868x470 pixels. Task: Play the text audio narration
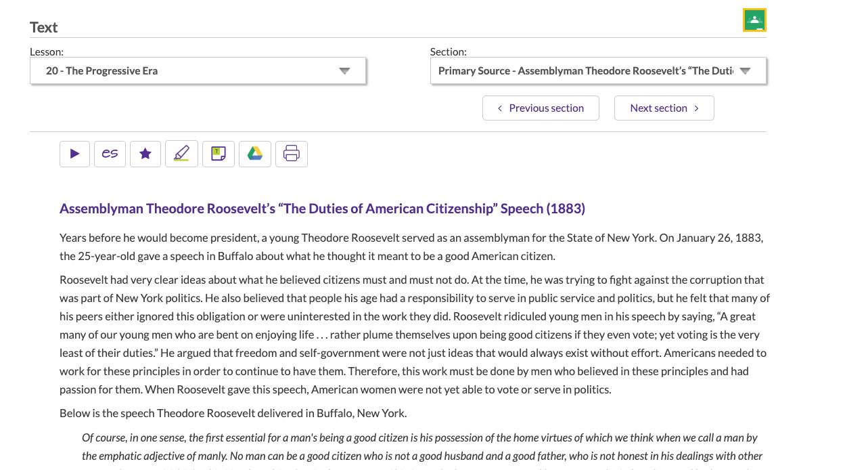pyautogui.click(x=74, y=154)
